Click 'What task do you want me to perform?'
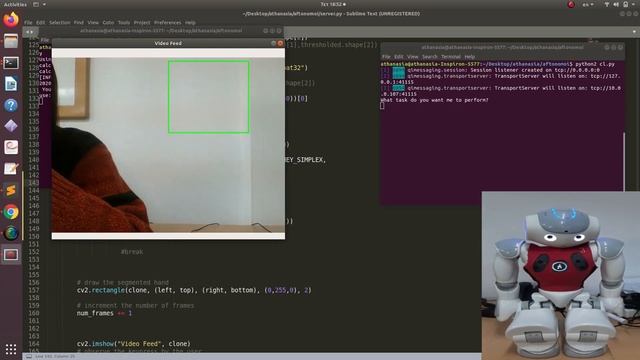This screenshot has width=640, height=360. click(434, 100)
